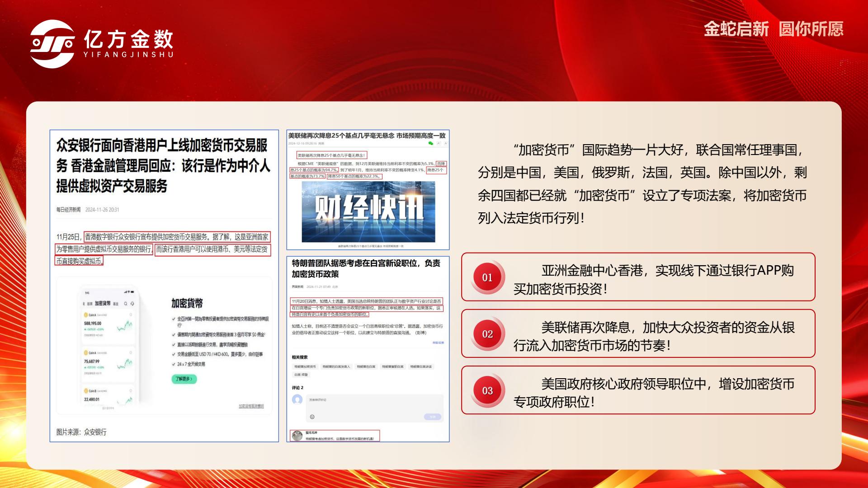Click the 亿方金数 circular logo emblem
Screen dimensions: 868x488
click(x=53, y=44)
